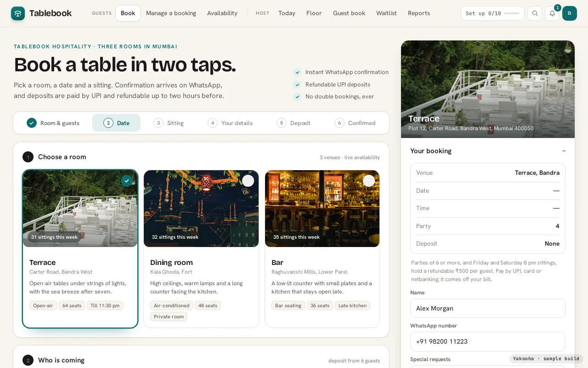Click the Late kitchen tag
Viewport: 588px width, 368px height.
point(352,305)
